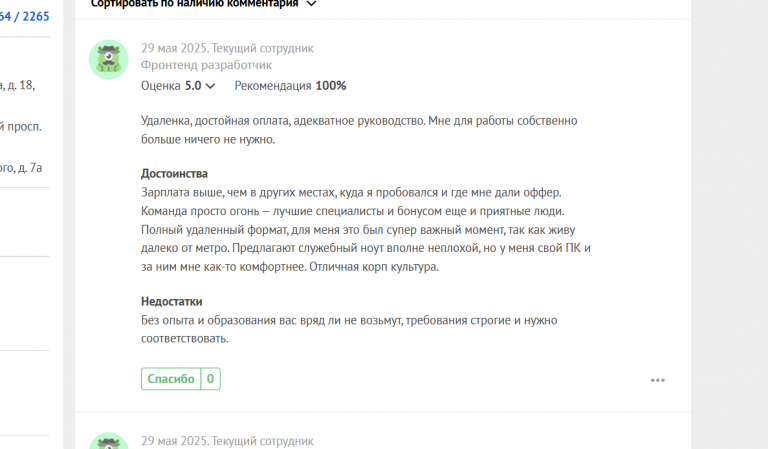This screenshot has width=768, height=449.
Task: Click the Рекомендация 100% indicator
Action: coord(290,86)
